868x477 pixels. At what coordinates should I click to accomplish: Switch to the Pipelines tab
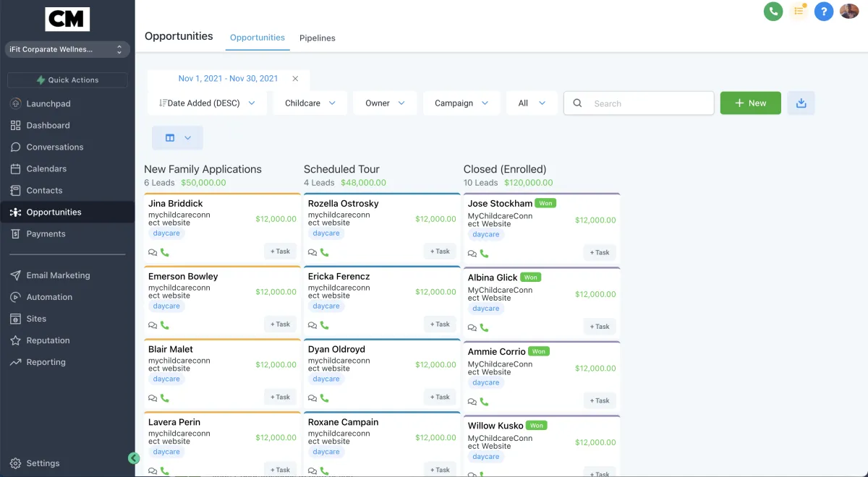[318, 38]
